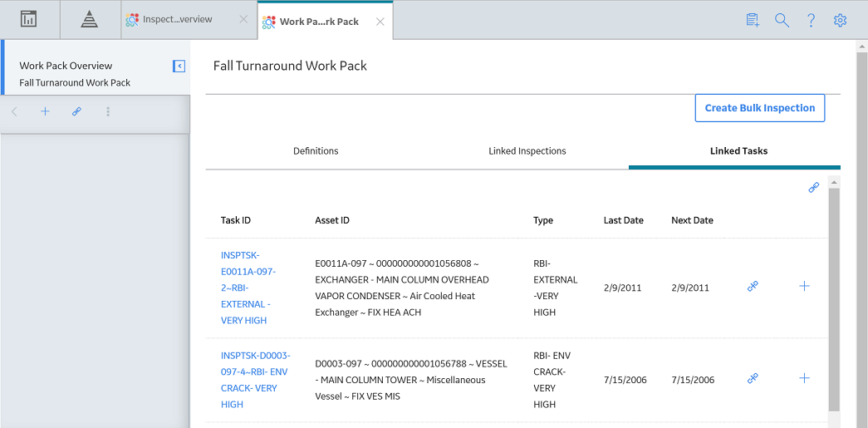The image size is (868, 428).
Task: Click the Linked Tasks table scrollbar track
Action: click(x=834, y=299)
